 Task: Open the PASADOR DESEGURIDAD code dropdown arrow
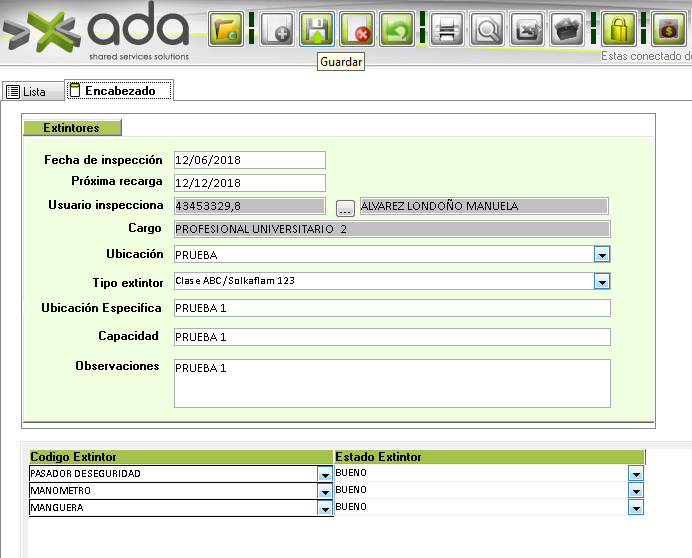324,474
